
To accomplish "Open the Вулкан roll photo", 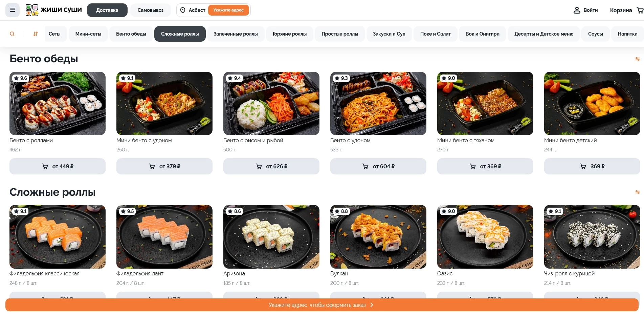I will coord(378,237).
